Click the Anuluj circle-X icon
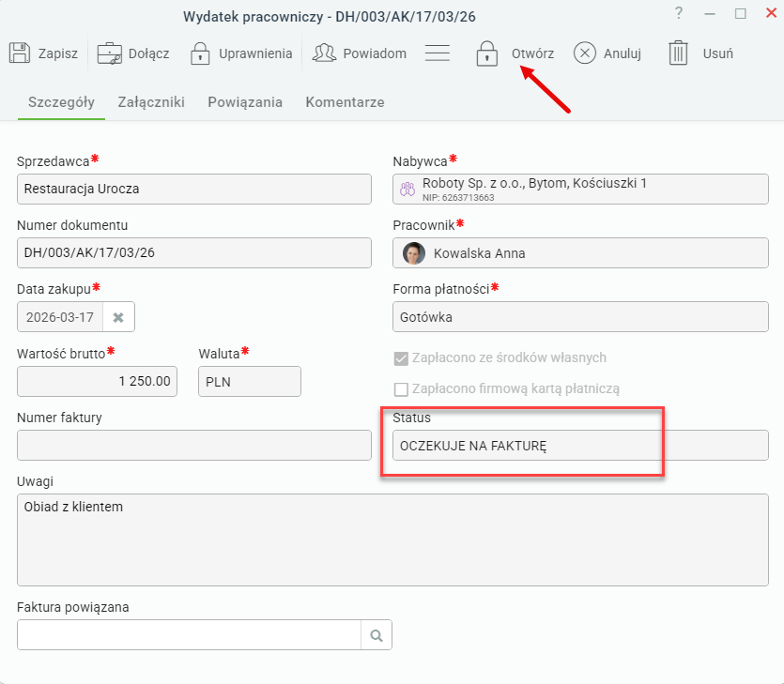Screen dimensions: 784x684 pos(585,53)
